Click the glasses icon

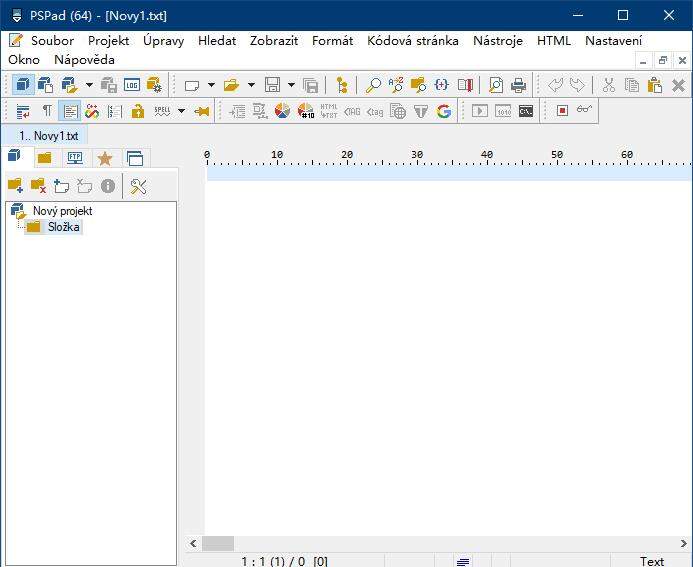pyautogui.click(x=584, y=109)
